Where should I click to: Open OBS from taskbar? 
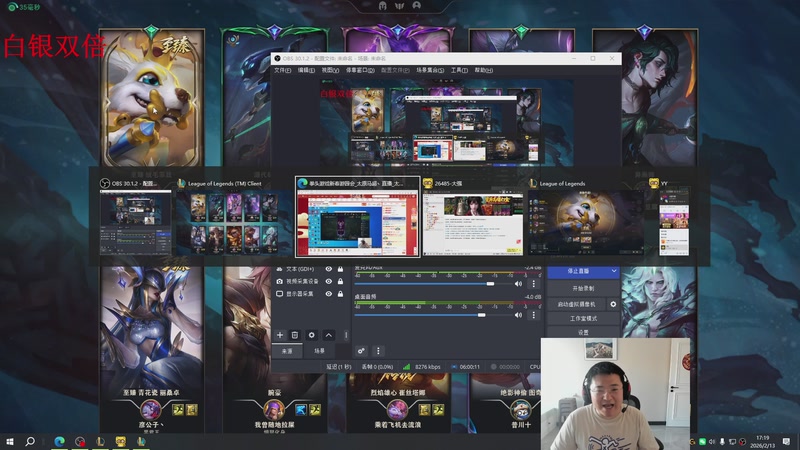pyautogui.click(x=80, y=441)
